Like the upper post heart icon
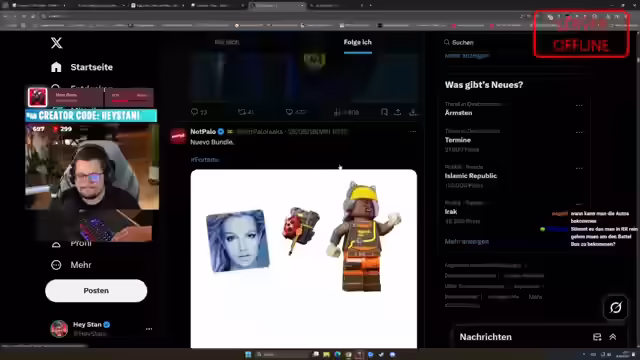Image resolution: width=640 pixels, height=360 pixels. point(289,111)
